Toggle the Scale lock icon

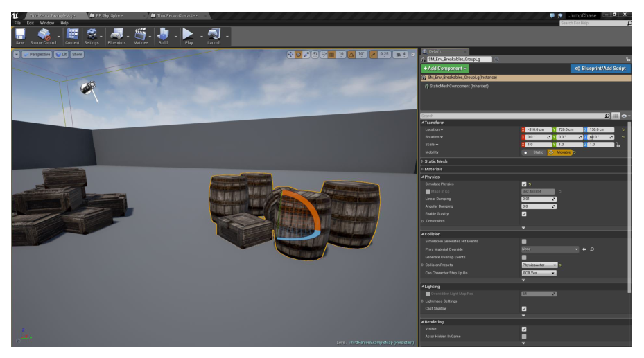pos(618,144)
